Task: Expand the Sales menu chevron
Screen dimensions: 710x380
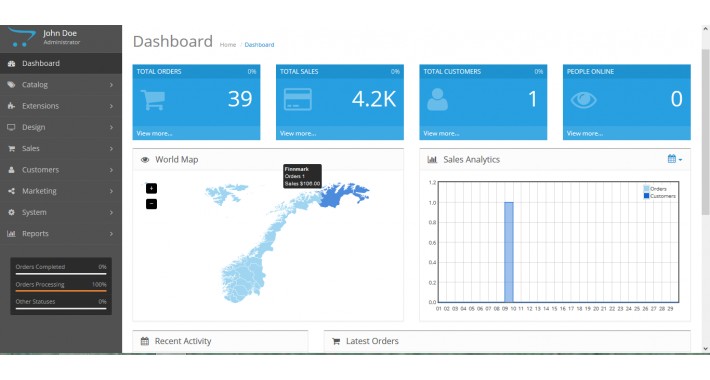Action: coord(111,149)
